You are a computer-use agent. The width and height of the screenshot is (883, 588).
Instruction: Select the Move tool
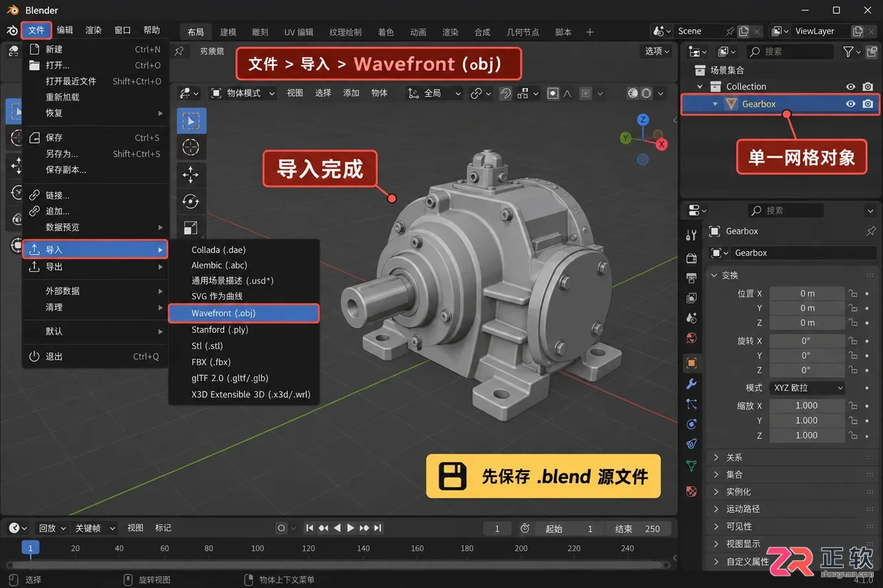click(191, 175)
